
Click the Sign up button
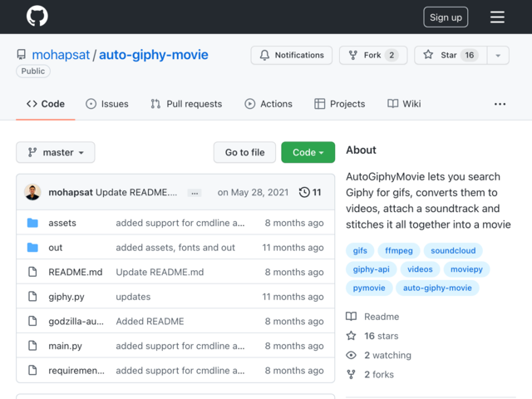point(446,17)
